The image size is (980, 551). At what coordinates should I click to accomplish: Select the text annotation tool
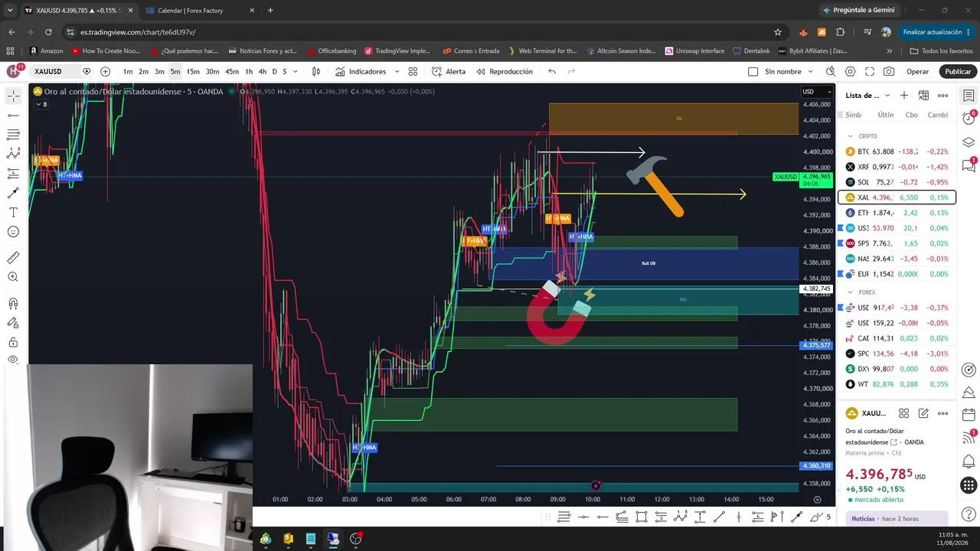pos(13,212)
